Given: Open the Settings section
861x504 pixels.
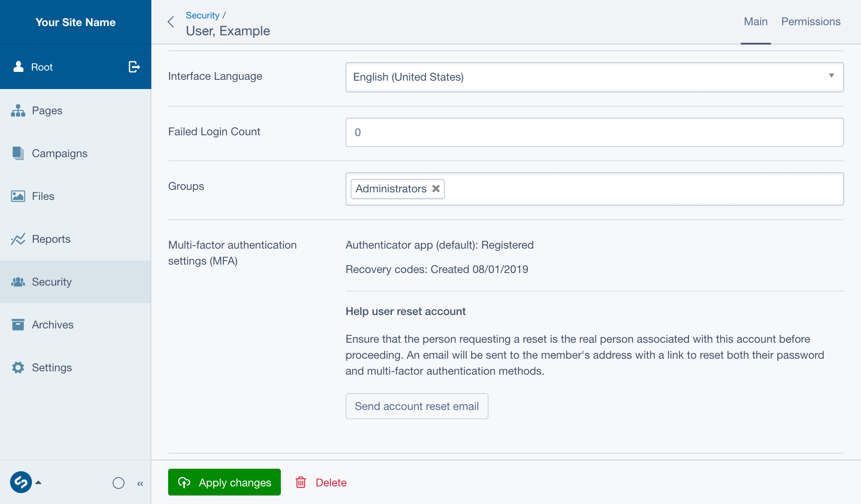Looking at the screenshot, I should (52, 367).
